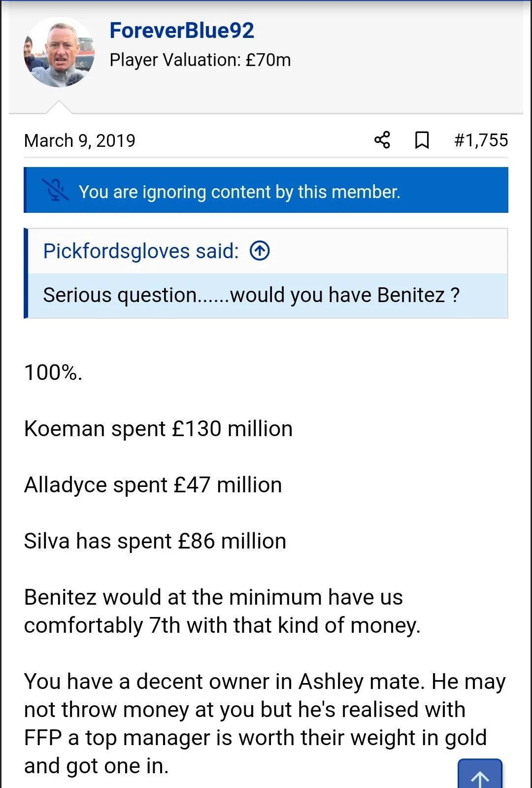This screenshot has height=788, width=532.
Task: Click the pointer notch below the avatar
Action: click(59, 107)
